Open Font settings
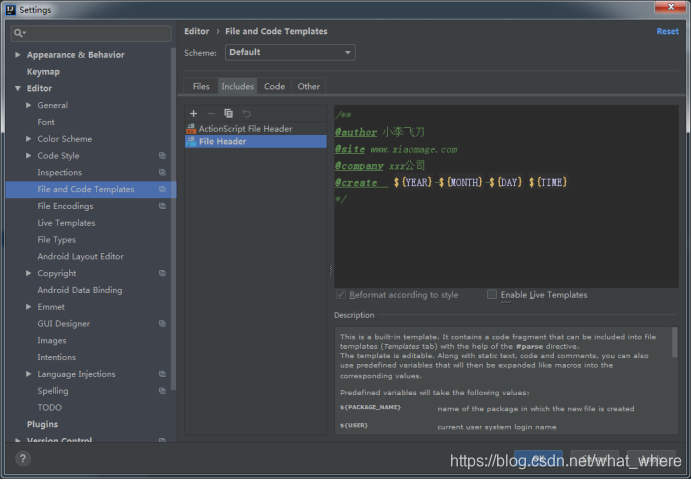This screenshot has width=692, height=480. point(46,122)
